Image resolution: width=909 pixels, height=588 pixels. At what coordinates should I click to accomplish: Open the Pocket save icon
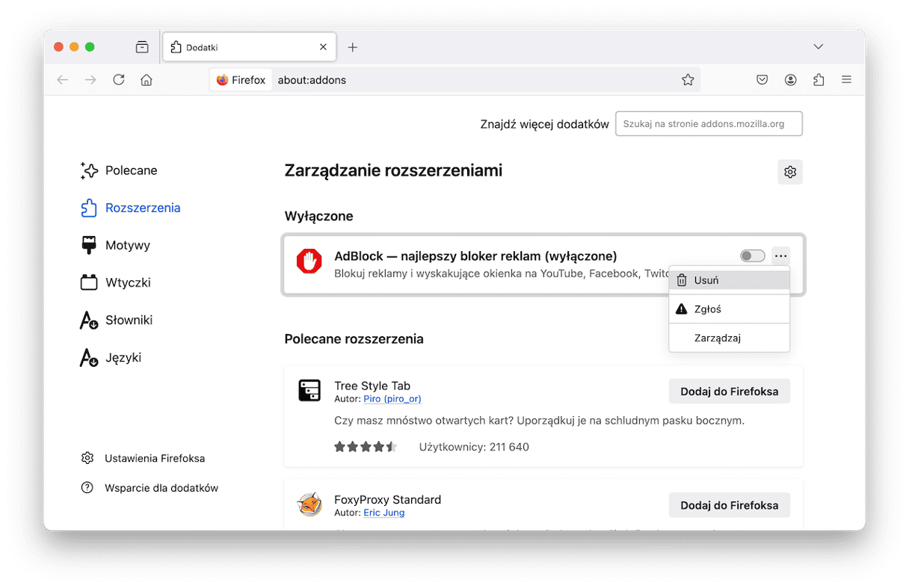(x=762, y=80)
